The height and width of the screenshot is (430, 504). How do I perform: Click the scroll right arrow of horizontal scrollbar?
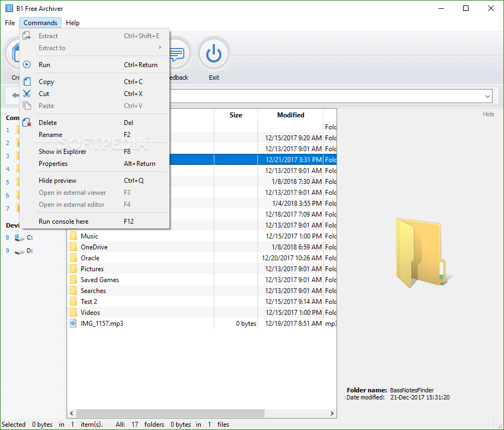pyautogui.click(x=332, y=413)
